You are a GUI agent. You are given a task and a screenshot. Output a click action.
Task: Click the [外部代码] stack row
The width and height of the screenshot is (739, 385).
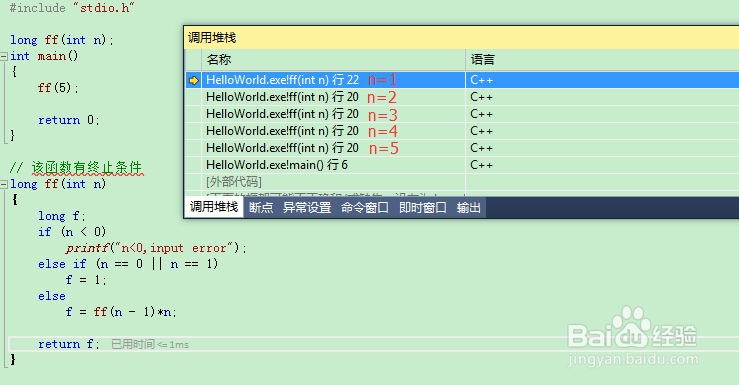(462, 182)
